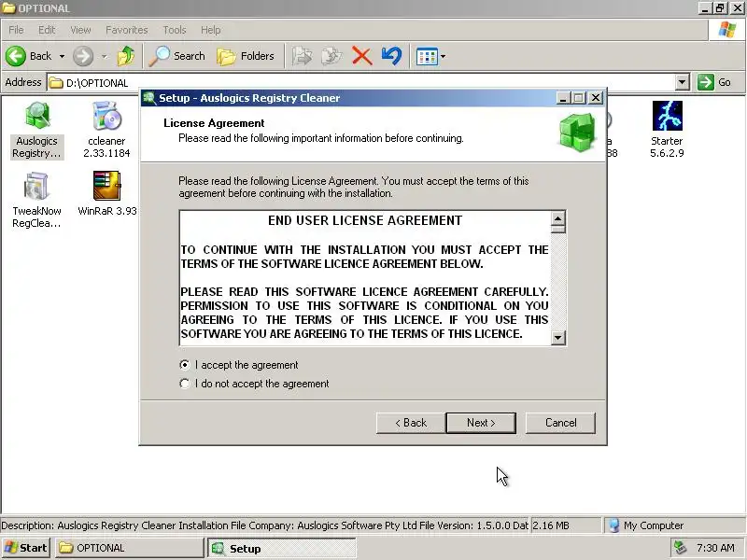This screenshot has height=560, width=747.
Task: Click the license scrollbar up arrow
Action: (x=557, y=218)
